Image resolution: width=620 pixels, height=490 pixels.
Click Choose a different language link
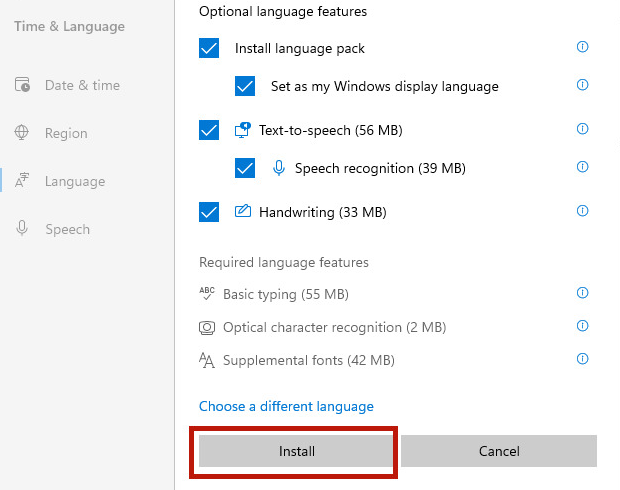click(x=286, y=406)
